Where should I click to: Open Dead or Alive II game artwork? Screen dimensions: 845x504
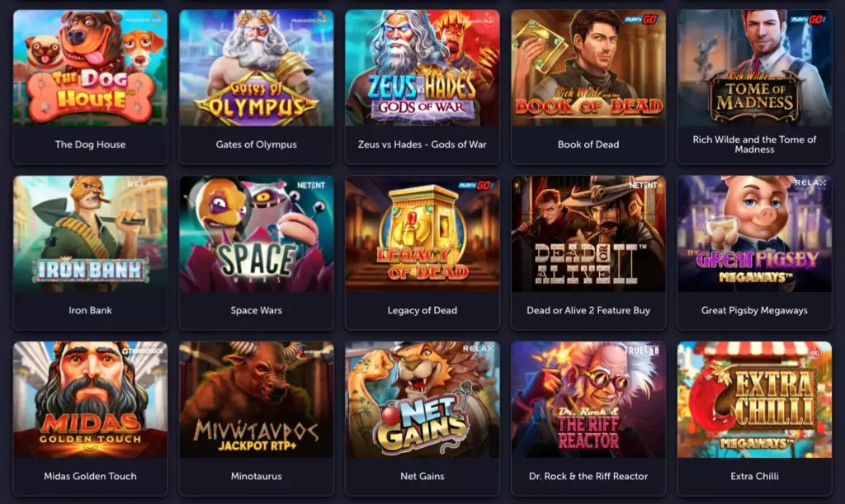[588, 233]
